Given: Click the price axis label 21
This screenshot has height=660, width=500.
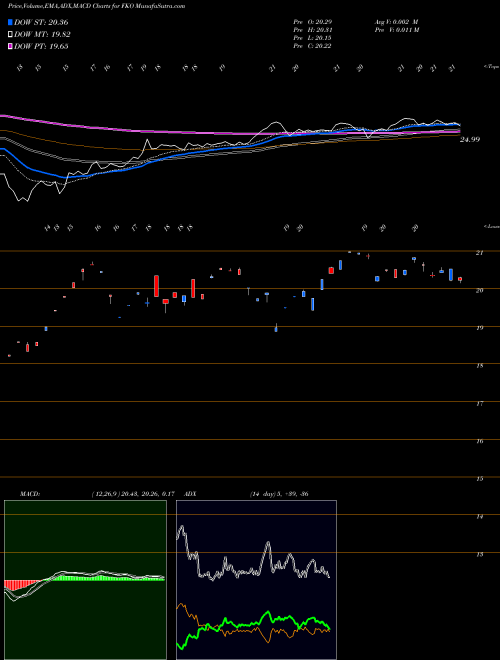Looking at the screenshot, I should point(479,253).
